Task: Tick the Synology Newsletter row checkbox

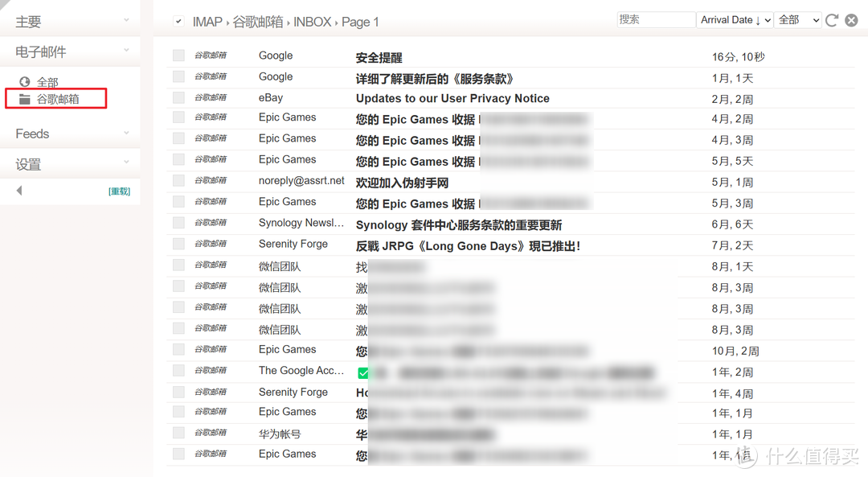Action: tap(178, 223)
